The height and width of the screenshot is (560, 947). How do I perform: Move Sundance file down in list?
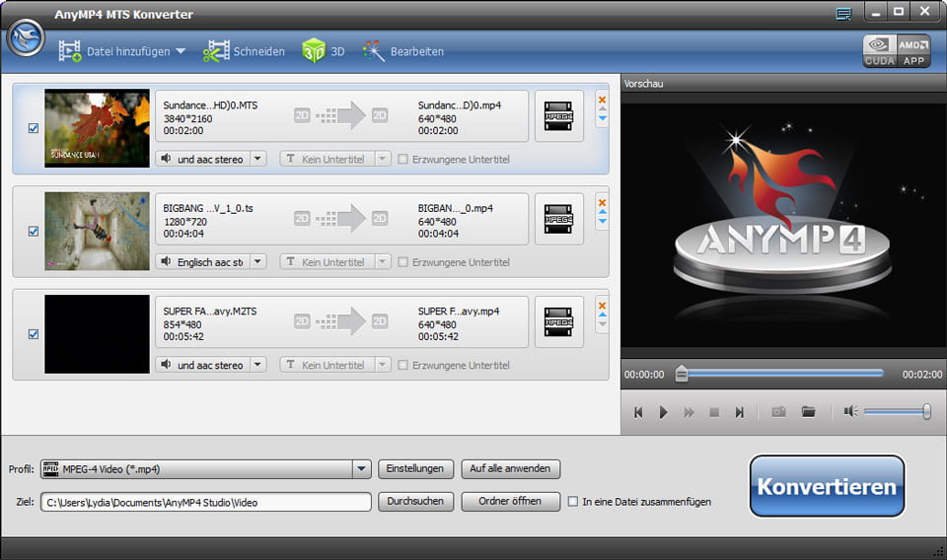[x=602, y=118]
